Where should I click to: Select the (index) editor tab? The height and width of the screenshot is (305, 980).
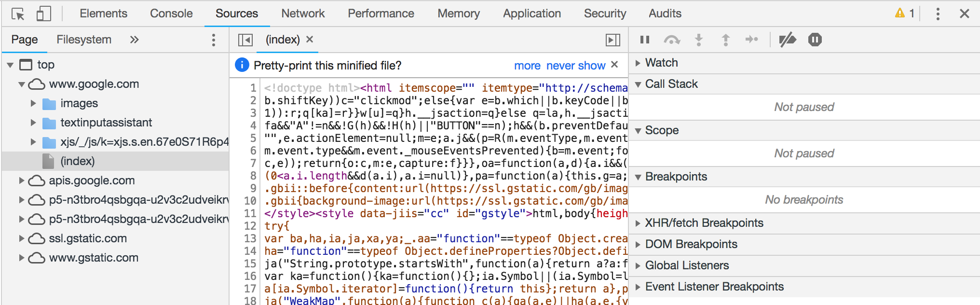tap(283, 40)
